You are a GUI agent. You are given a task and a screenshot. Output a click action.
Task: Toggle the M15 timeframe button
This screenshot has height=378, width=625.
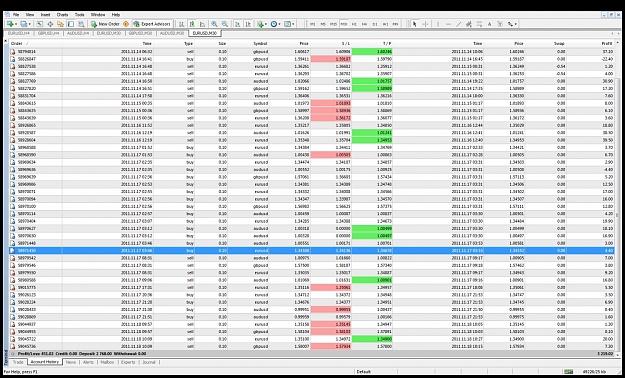point(333,24)
